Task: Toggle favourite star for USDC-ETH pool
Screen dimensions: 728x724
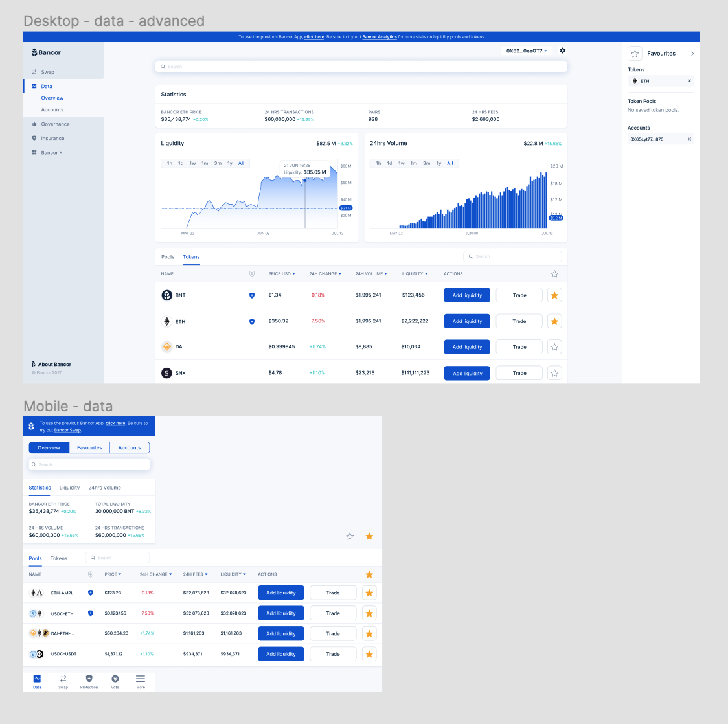Action: click(369, 613)
